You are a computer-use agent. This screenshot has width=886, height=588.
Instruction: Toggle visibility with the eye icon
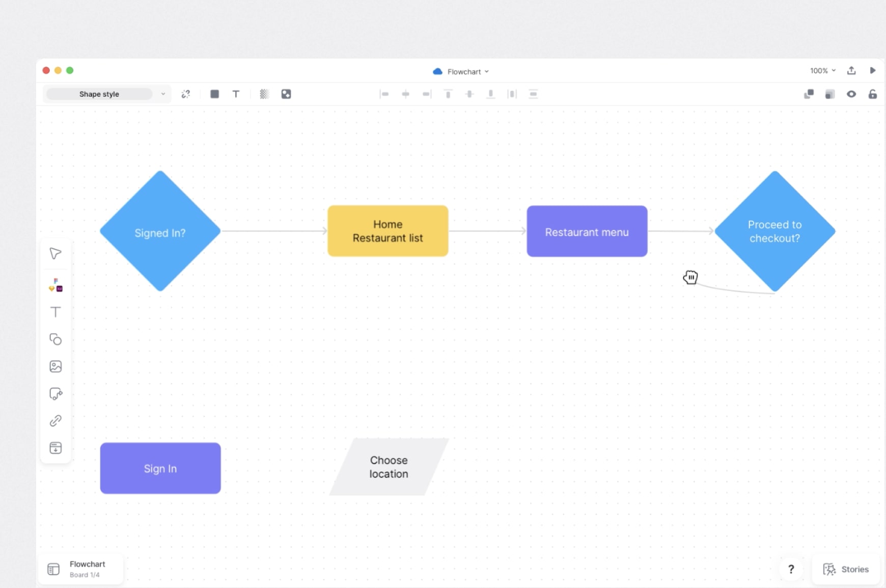(x=851, y=94)
